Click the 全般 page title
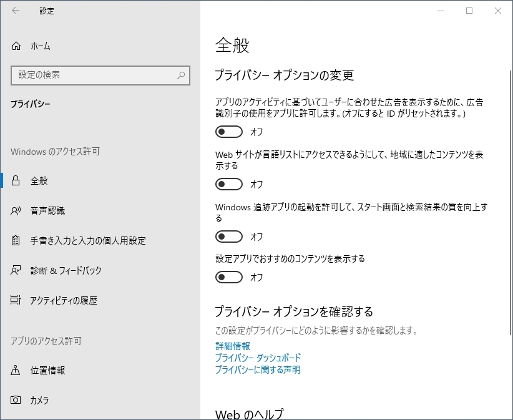Viewport: 513px width, 420px height. point(232,45)
